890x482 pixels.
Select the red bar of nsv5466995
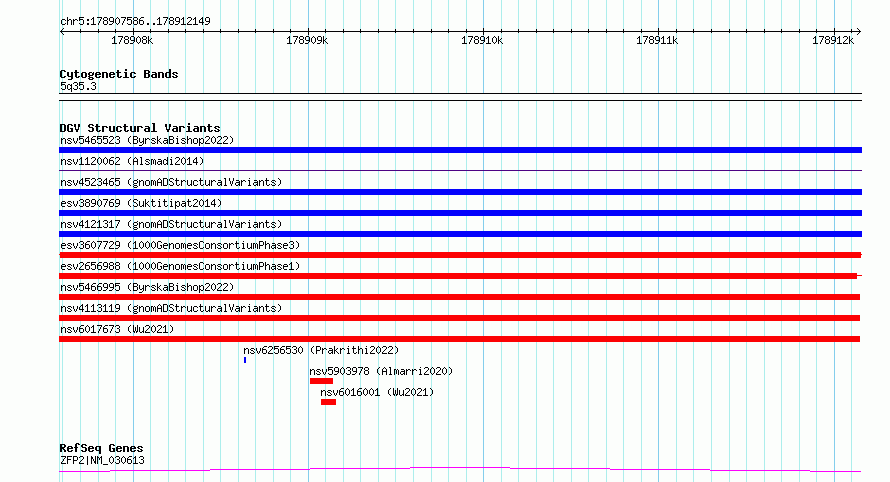click(x=459, y=297)
